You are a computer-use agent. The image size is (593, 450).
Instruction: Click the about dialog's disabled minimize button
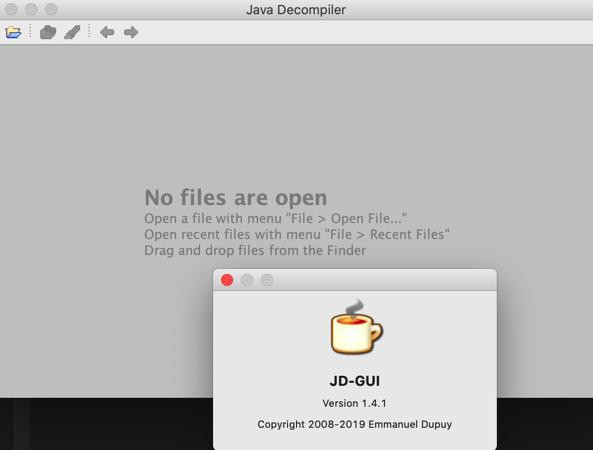pyautogui.click(x=247, y=280)
